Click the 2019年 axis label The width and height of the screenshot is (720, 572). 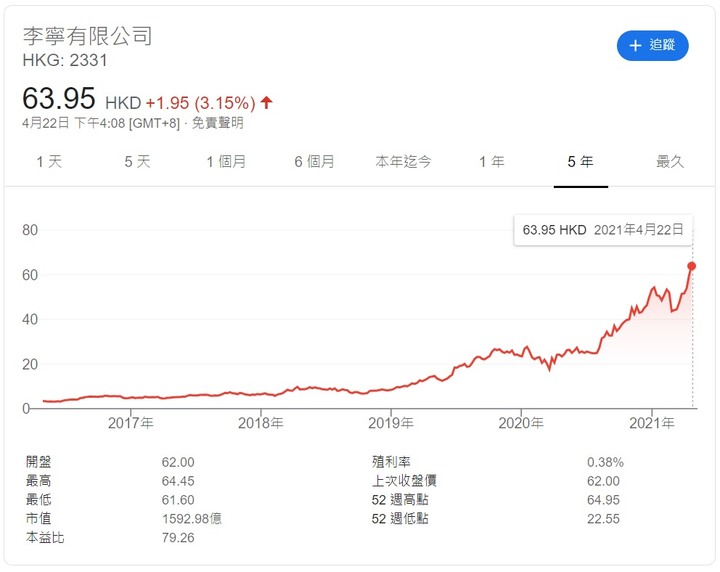coord(391,422)
